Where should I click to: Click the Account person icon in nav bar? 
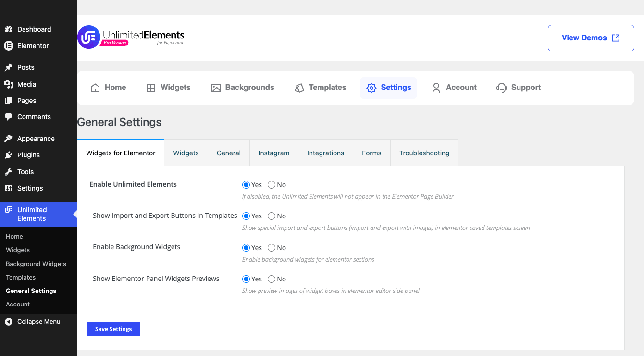pos(436,88)
